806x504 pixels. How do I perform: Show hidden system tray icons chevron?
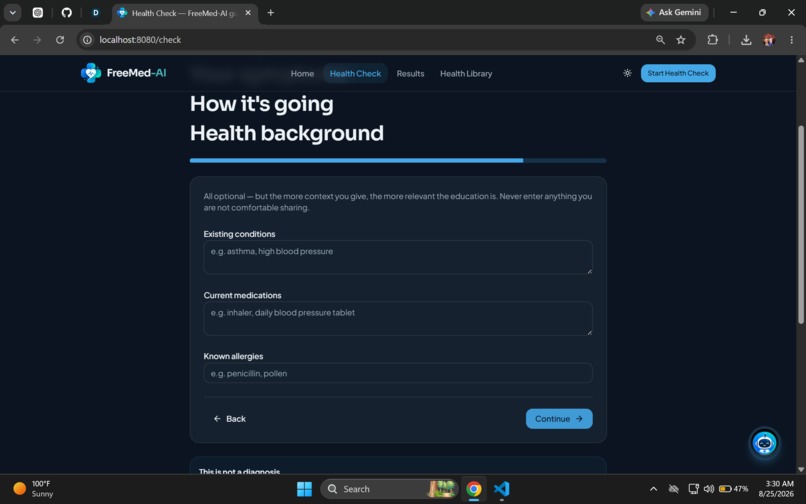[x=653, y=489]
